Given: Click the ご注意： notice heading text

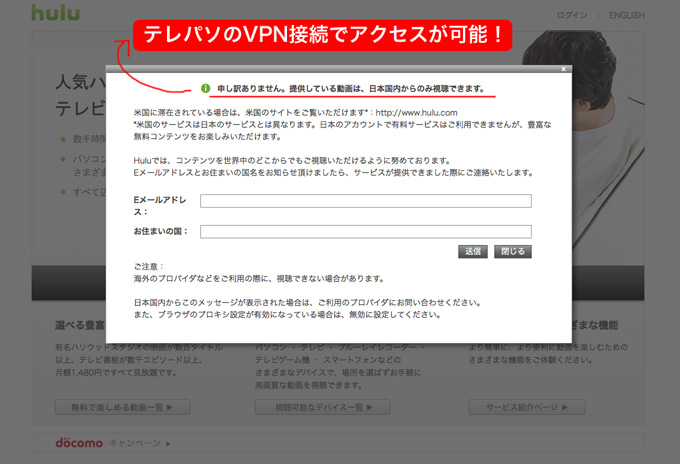Looking at the screenshot, I should 149,267.
